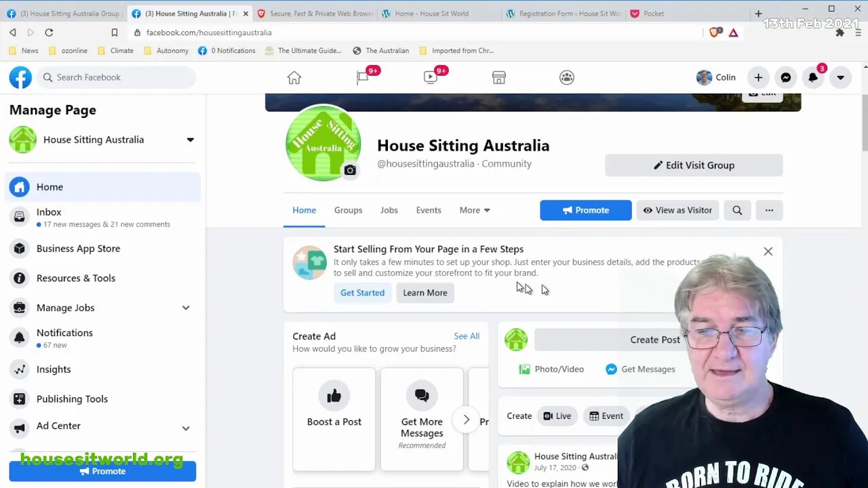Open Inbox in the sidebar
868x488 pixels.
click(102, 218)
